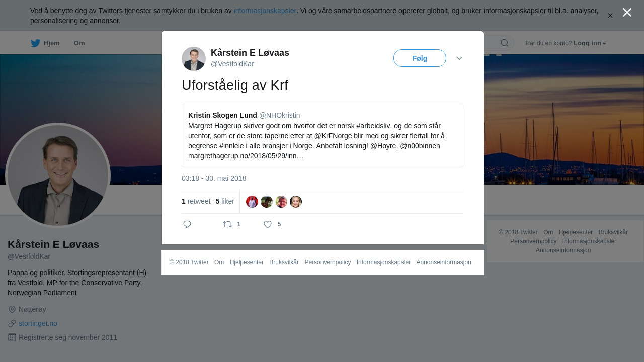644x362 pixels.
Task: Like the tweet with the heart icon
Action: pos(268,224)
